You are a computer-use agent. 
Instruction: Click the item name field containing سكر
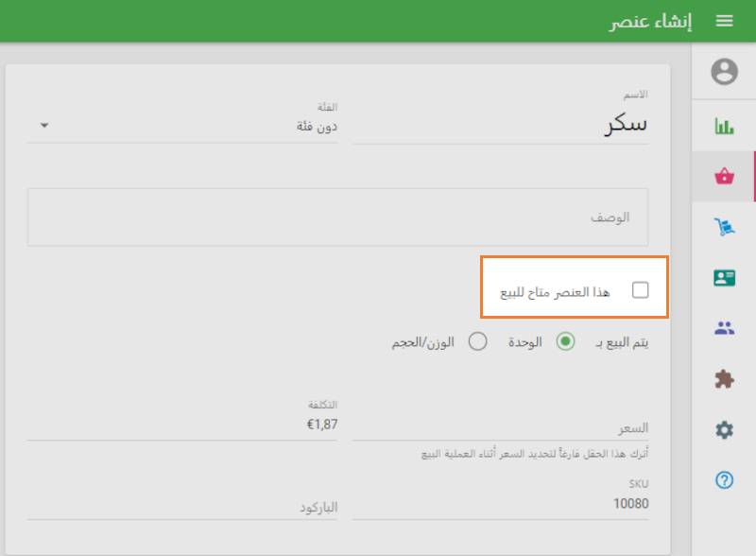(x=501, y=125)
